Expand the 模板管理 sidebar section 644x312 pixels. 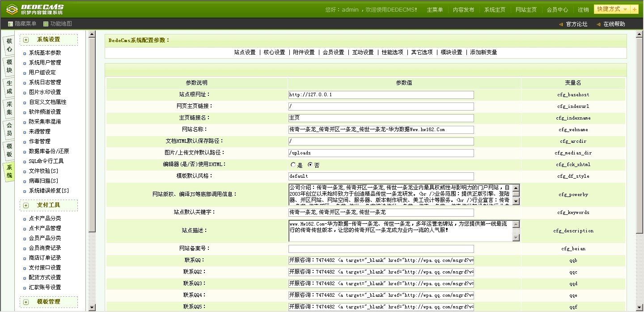[26, 302]
